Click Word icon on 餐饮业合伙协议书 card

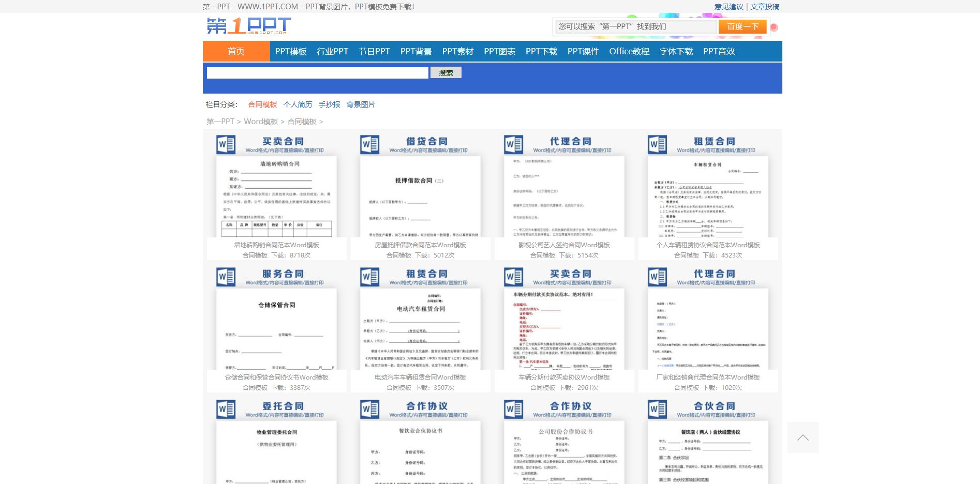click(369, 409)
